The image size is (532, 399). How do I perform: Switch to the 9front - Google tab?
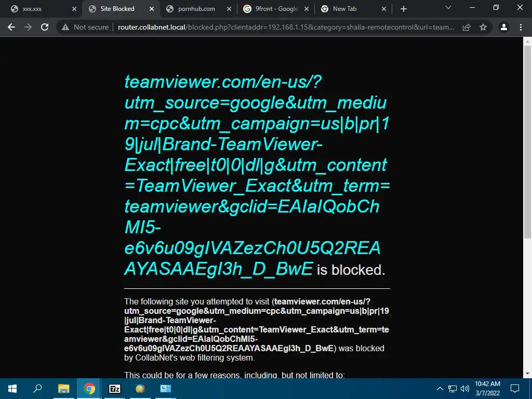(x=275, y=9)
